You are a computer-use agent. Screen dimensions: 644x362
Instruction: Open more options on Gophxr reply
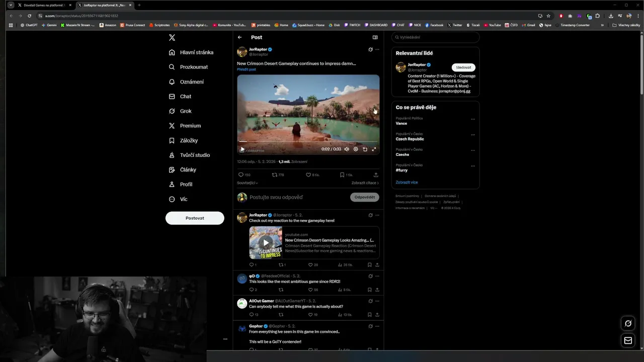click(377, 326)
